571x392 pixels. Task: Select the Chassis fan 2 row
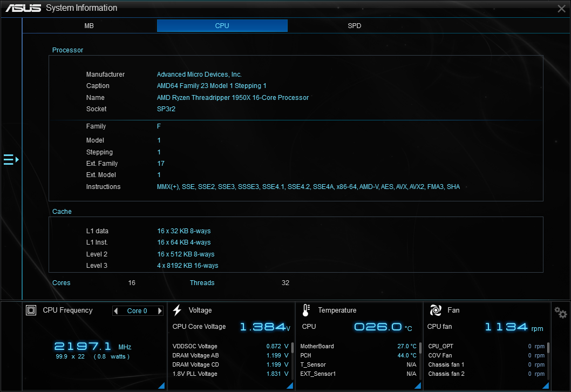[x=486, y=374]
